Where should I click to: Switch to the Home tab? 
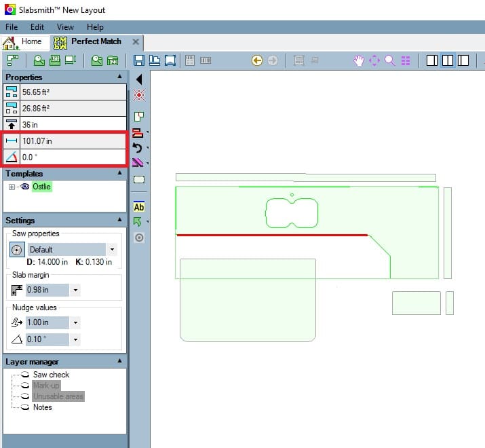(x=24, y=42)
